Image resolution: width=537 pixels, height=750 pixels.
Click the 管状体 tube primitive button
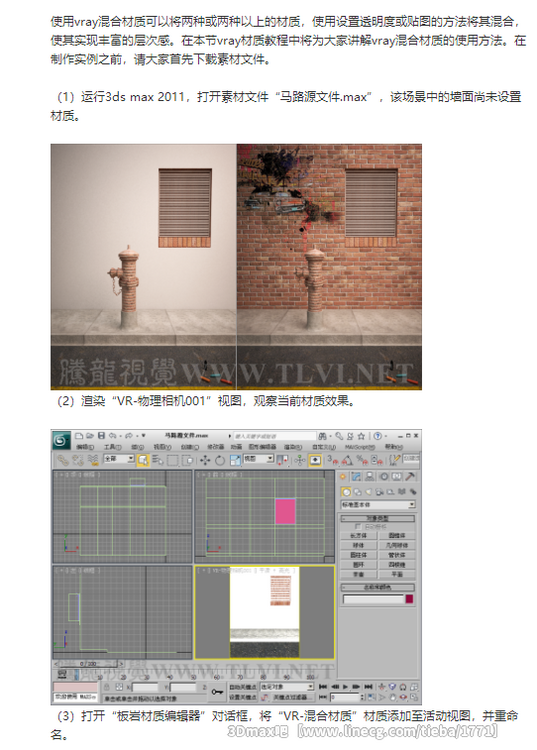(x=397, y=555)
